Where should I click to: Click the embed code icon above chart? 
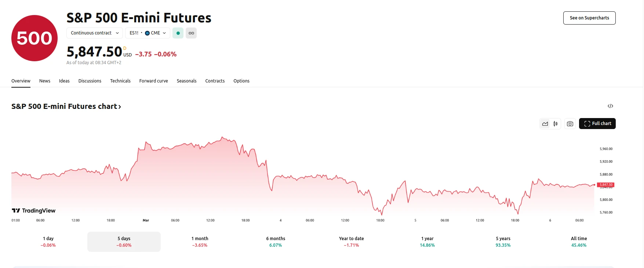click(x=610, y=106)
